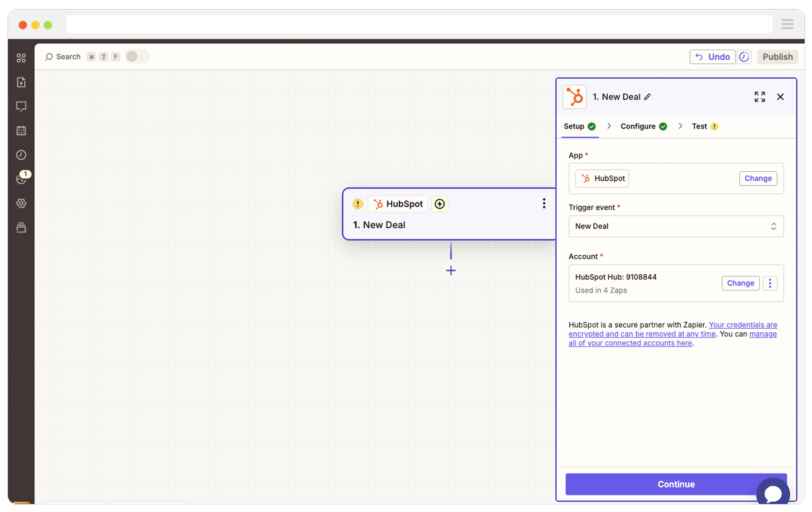Open the Account three-dot options menu
The width and height of the screenshot is (812, 512).
[770, 283]
